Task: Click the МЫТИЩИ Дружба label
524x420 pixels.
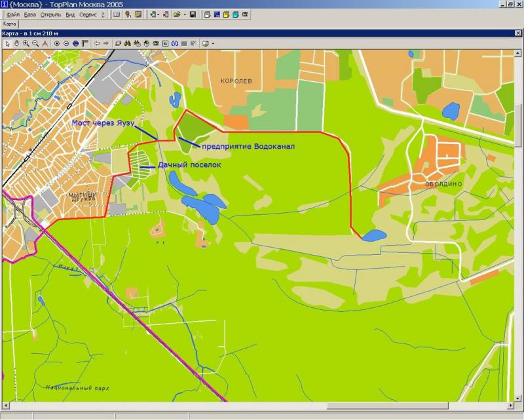Action: coord(83,197)
